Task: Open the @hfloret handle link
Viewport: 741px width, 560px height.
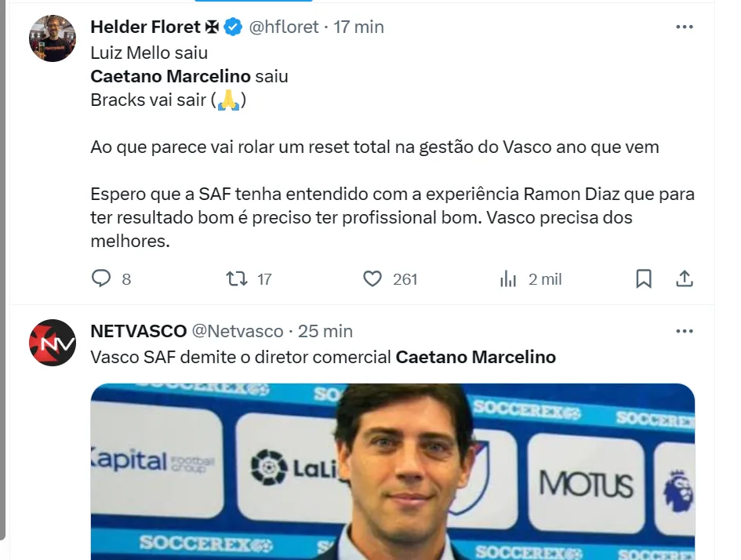Action: click(284, 27)
